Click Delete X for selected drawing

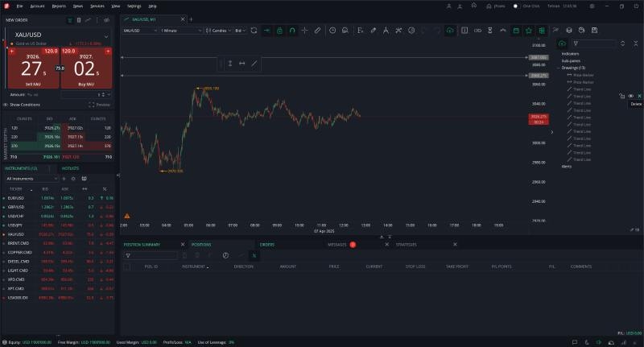pos(639,96)
